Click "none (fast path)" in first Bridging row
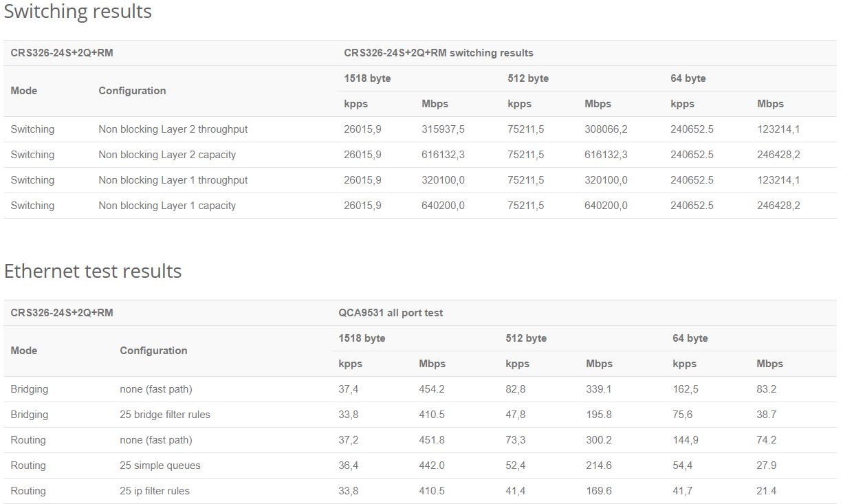This screenshot has height=504, width=843. 156,389
